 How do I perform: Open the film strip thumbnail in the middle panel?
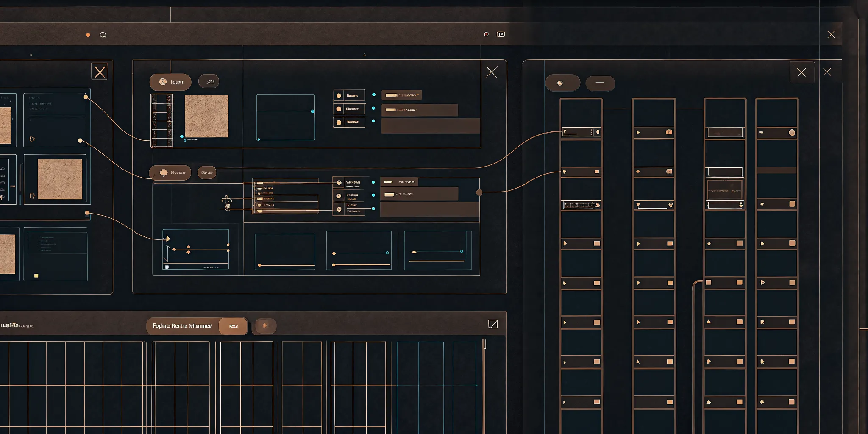pyautogui.click(x=162, y=120)
